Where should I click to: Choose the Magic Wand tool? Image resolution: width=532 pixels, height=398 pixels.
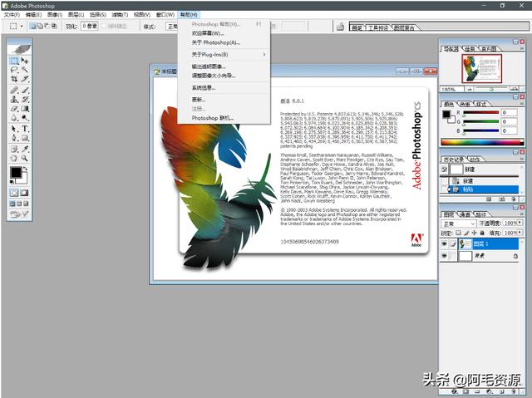[25, 71]
